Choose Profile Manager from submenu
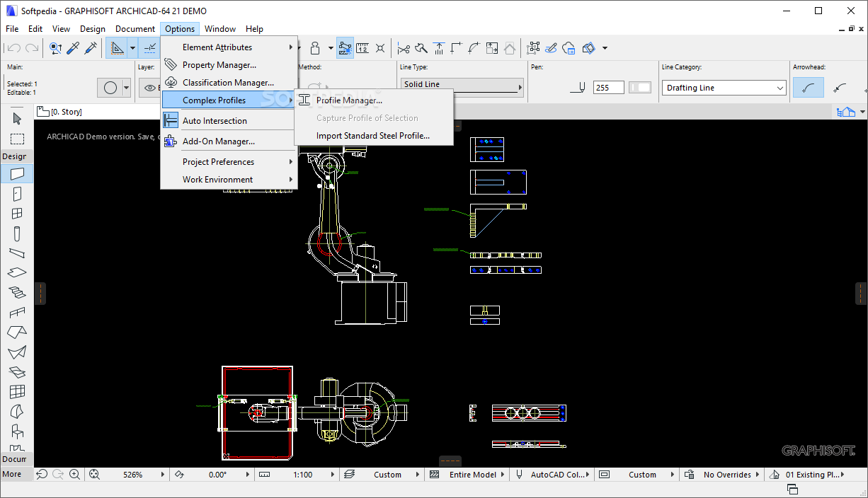The height and width of the screenshot is (498, 868). (x=374, y=100)
